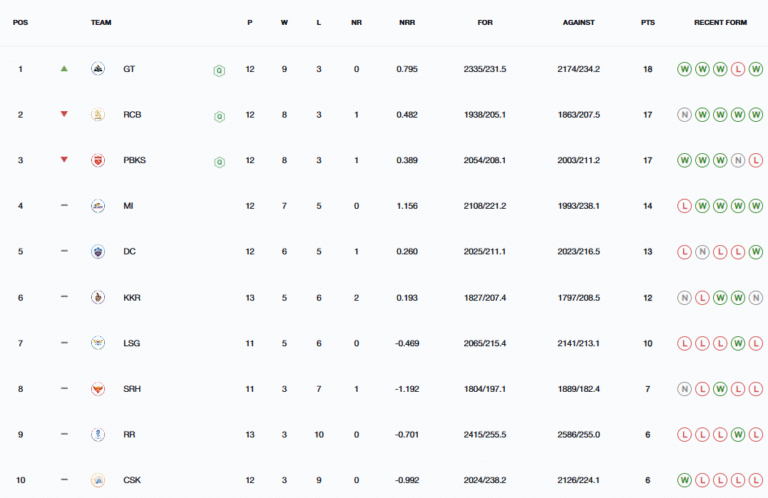Click the MI team logo
Screen dimensions: 768x498
[x=97, y=206]
